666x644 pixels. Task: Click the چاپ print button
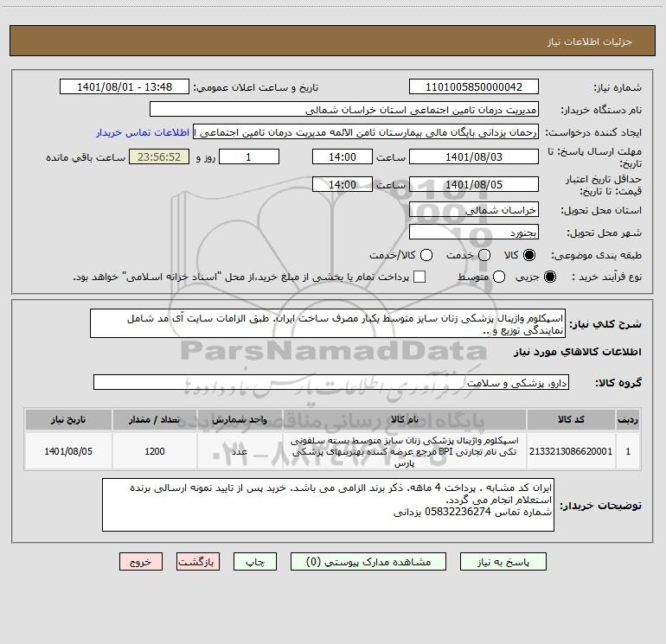(x=255, y=562)
